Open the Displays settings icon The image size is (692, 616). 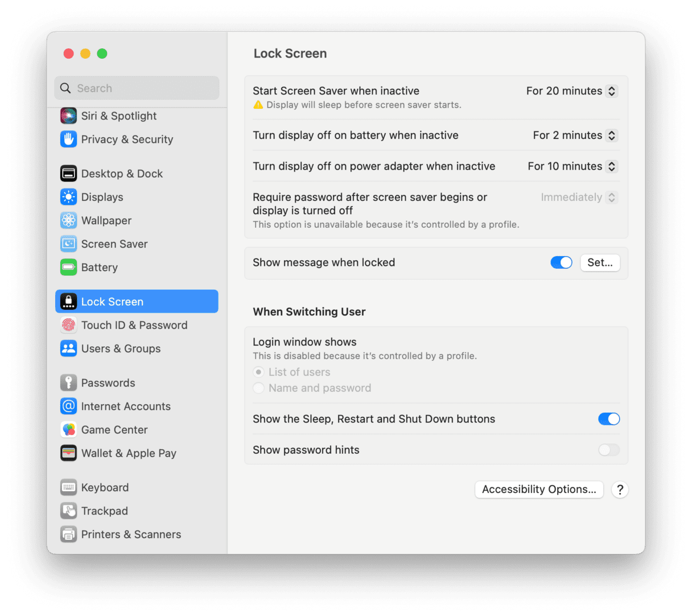point(68,197)
